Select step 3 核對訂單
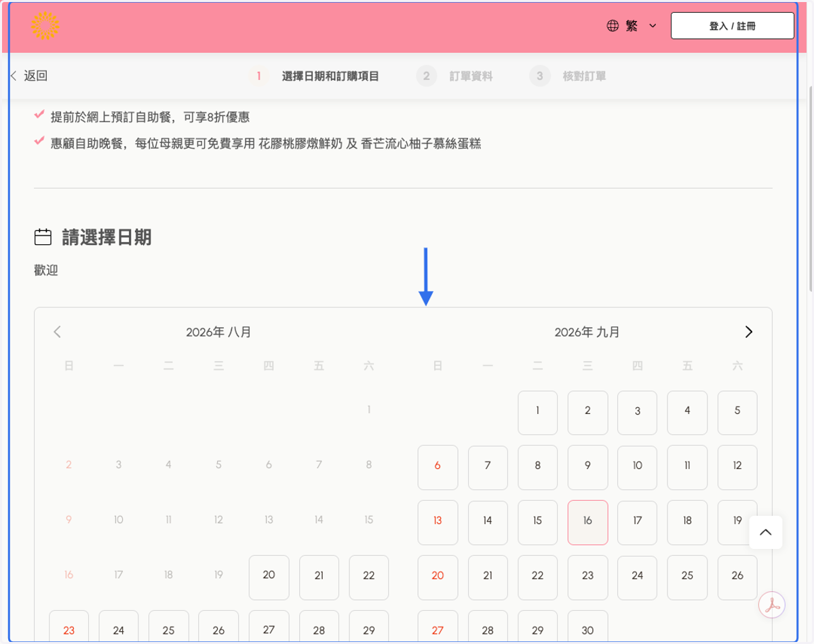The width and height of the screenshot is (814, 644). 568,76
